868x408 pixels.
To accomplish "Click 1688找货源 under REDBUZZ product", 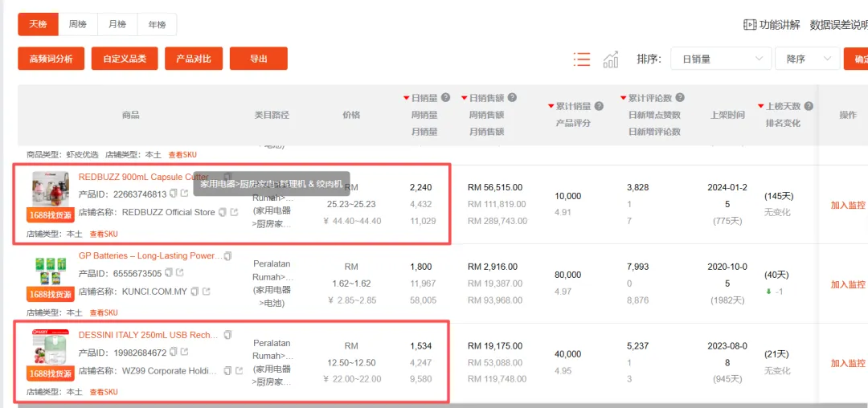I will click(51, 215).
